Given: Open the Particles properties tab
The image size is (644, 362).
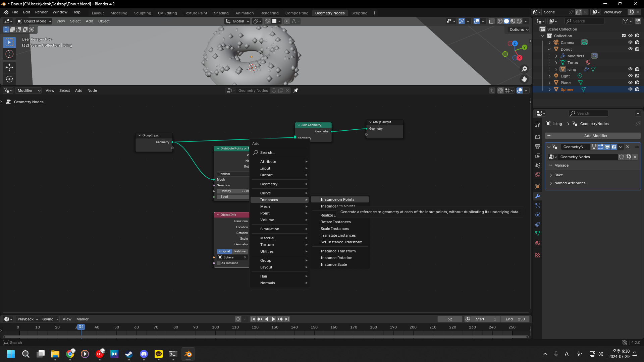Looking at the screenshot, I should pos(538,205).
